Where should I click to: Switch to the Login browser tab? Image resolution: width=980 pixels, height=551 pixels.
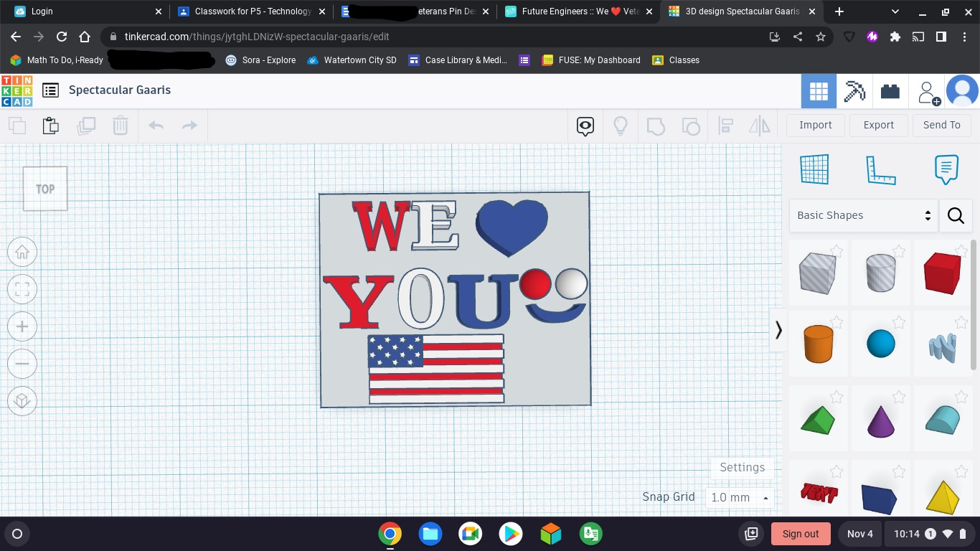pos(86,11)
